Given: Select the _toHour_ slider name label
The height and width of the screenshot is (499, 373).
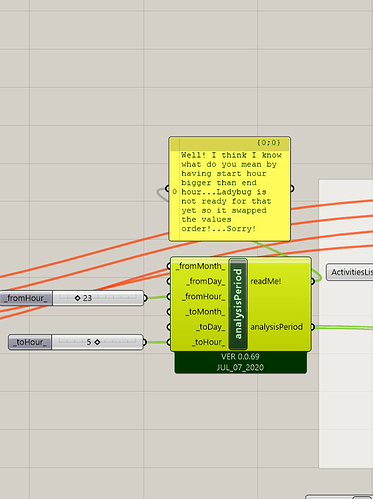Looking at the screenshot, I should click(x=30, y=342).
